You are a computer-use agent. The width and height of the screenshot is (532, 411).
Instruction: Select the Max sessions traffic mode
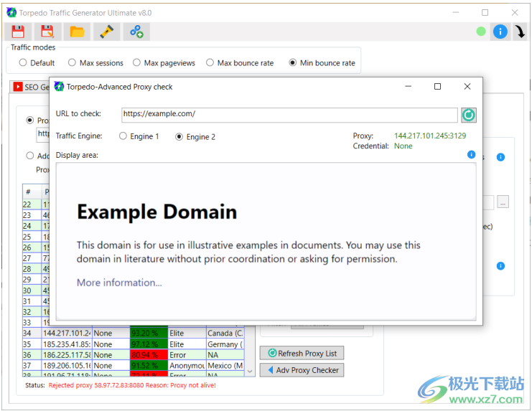(x=95, y=62)
